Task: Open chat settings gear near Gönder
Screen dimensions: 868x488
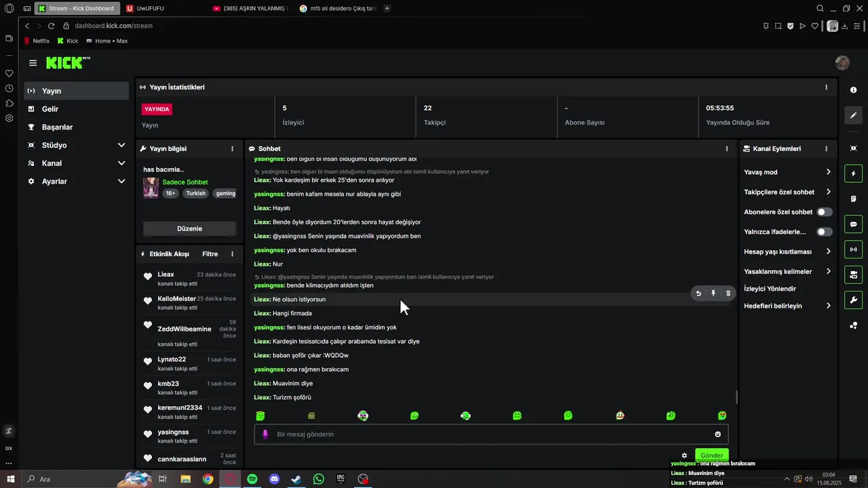Action: coord(685,455)
